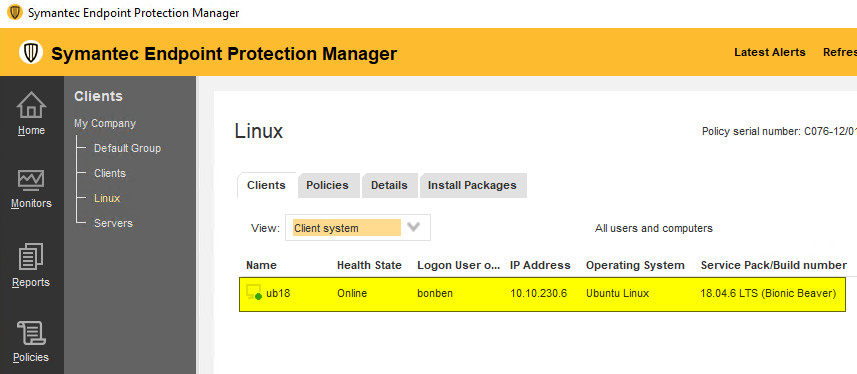Open the Policies scroll icon
This screenshot has height=374, width=857.
[31, 333]
